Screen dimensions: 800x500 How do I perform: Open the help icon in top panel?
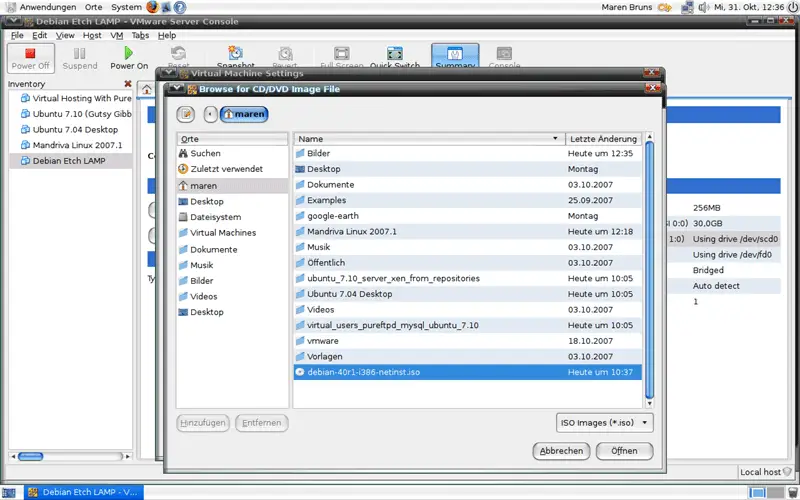[x=180, y=7]
